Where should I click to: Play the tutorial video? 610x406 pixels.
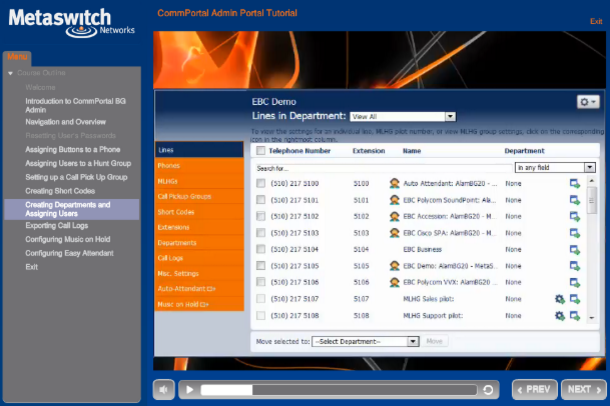pyautogui.click(x=189, y=390)
